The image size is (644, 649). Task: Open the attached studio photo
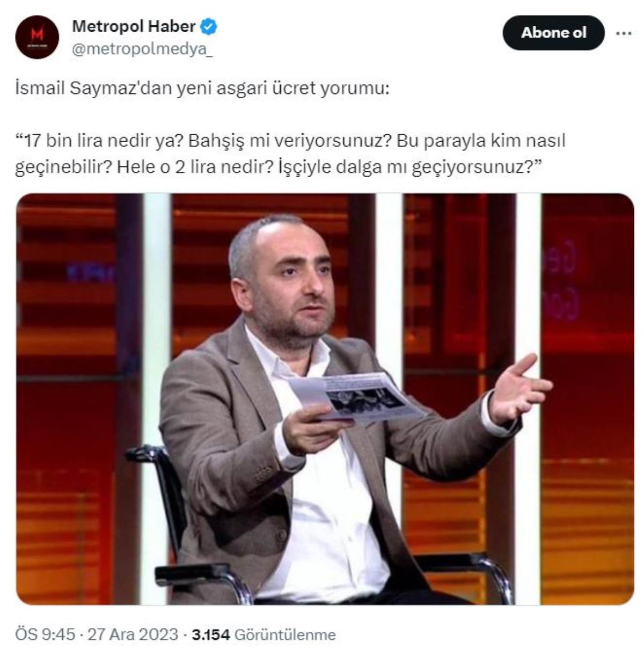[x=325, y=399]
